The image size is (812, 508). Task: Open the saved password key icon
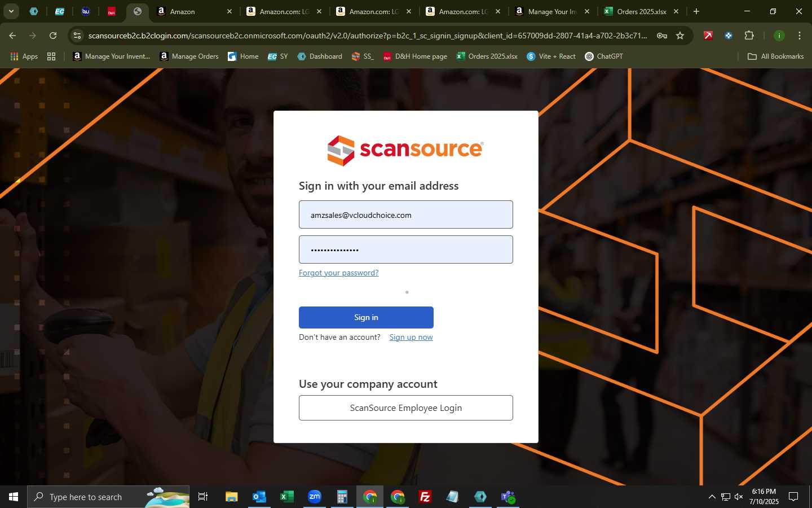point(662,36)
